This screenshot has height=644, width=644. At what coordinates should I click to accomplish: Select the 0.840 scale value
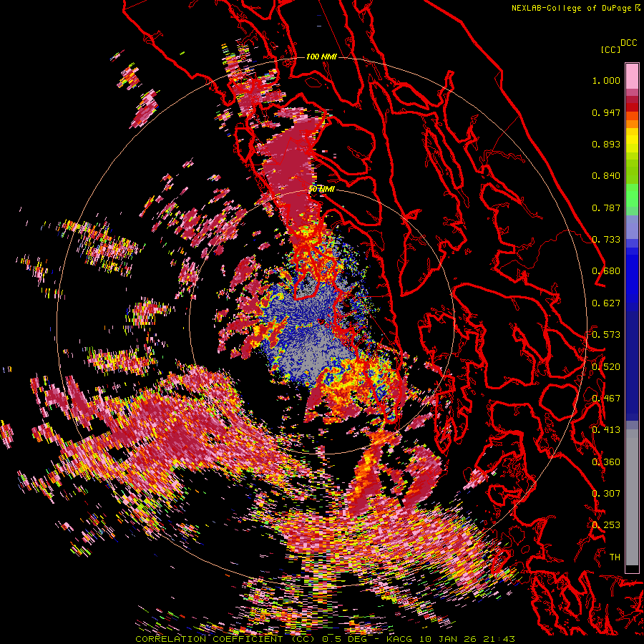pyautogui.click(x=606, y=176)
